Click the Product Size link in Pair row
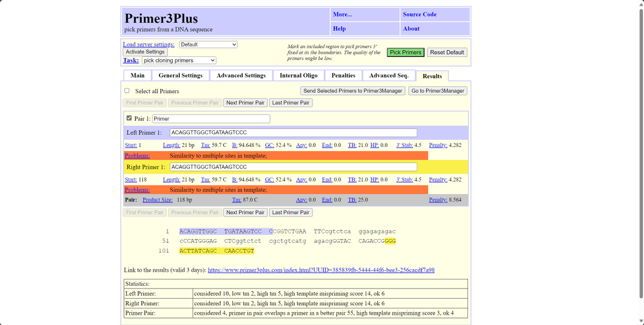Screen dimensions: 644x325 point(158,200)
